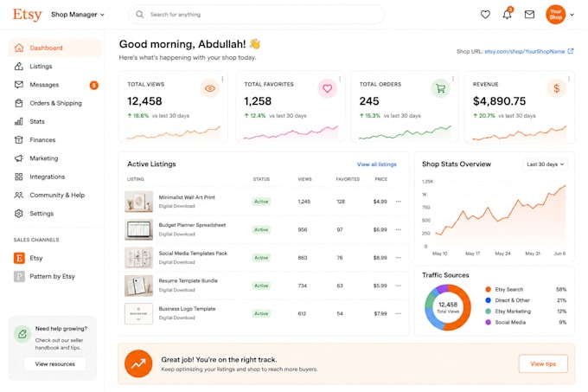
Task: Click the dollar icon on Revenue card
Action: [557, 88]
